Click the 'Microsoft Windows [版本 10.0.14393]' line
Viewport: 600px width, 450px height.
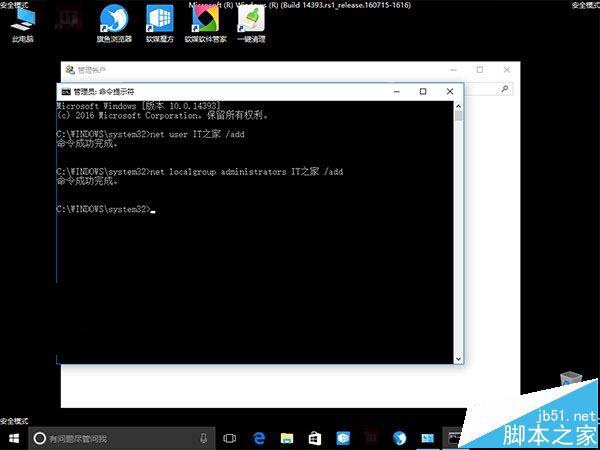(x=139, y=106)
